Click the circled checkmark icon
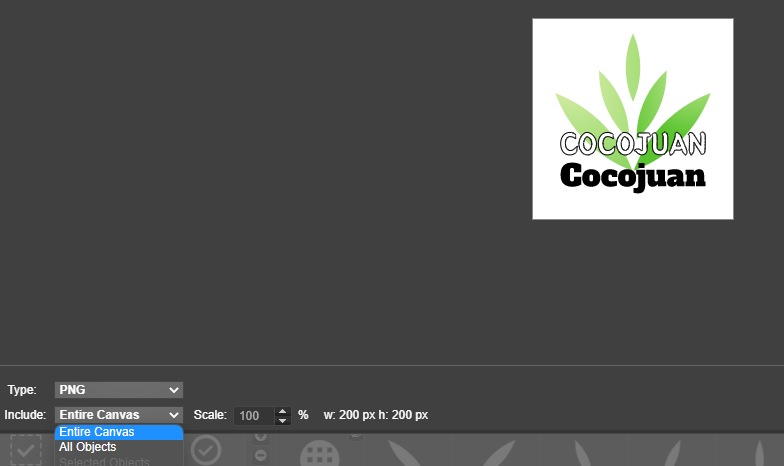 pyautogui.click(x=206, y=450)
